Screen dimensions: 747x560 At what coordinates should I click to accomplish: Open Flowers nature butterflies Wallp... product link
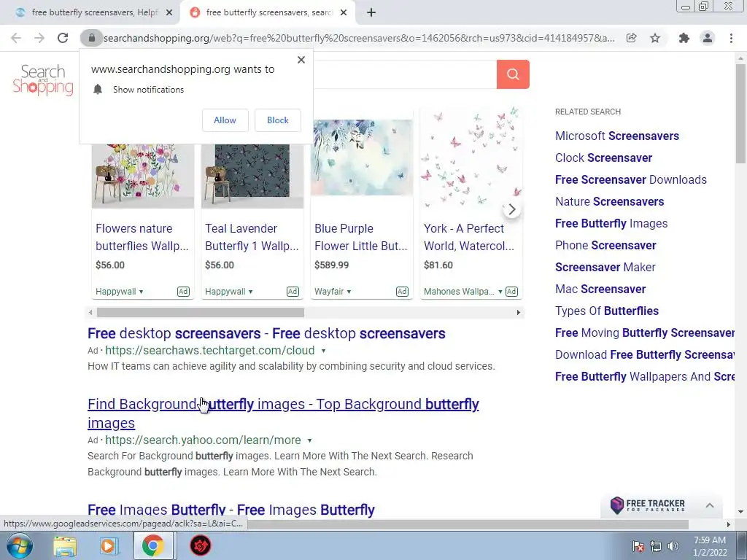point(142,237)
